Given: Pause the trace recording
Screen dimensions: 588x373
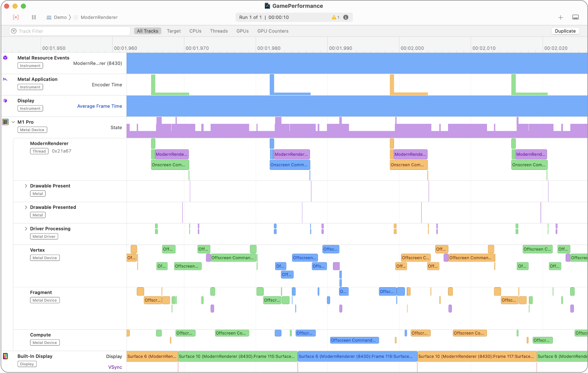Looking at the screenshot, I should coord(34,17).
